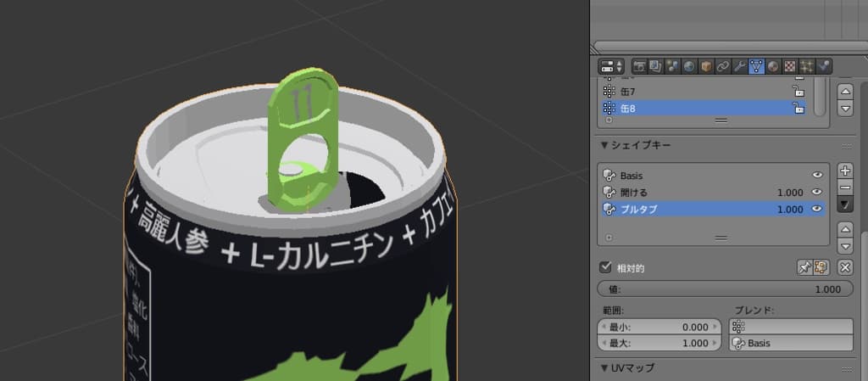
Task: Select the 開ける shape key
Action: [x=714, y=192]
